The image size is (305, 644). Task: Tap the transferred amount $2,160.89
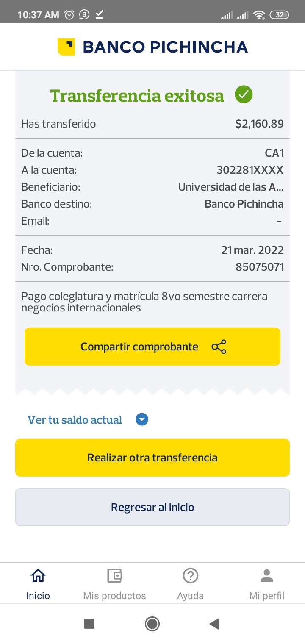click(x=259, y=124)
